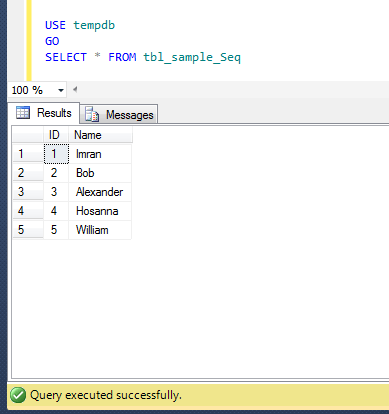Click the FROM keyword in editor
Screen dimensions: 389x414
[122, 57]
